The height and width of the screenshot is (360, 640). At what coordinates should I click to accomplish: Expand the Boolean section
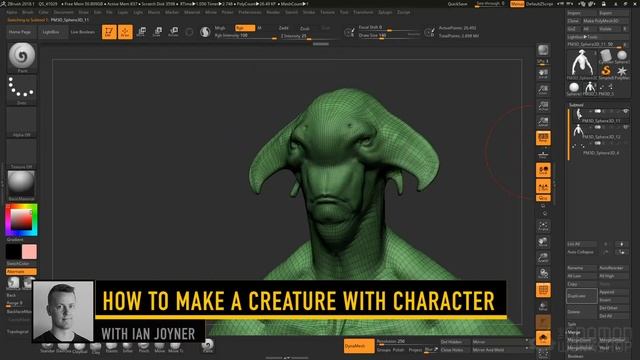576,356
